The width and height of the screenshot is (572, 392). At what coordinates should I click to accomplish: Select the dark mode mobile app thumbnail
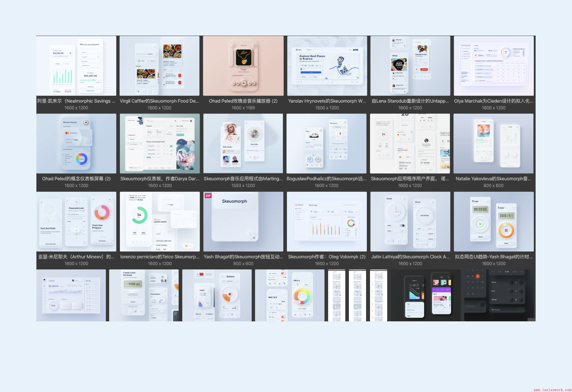tap(425, 295)
